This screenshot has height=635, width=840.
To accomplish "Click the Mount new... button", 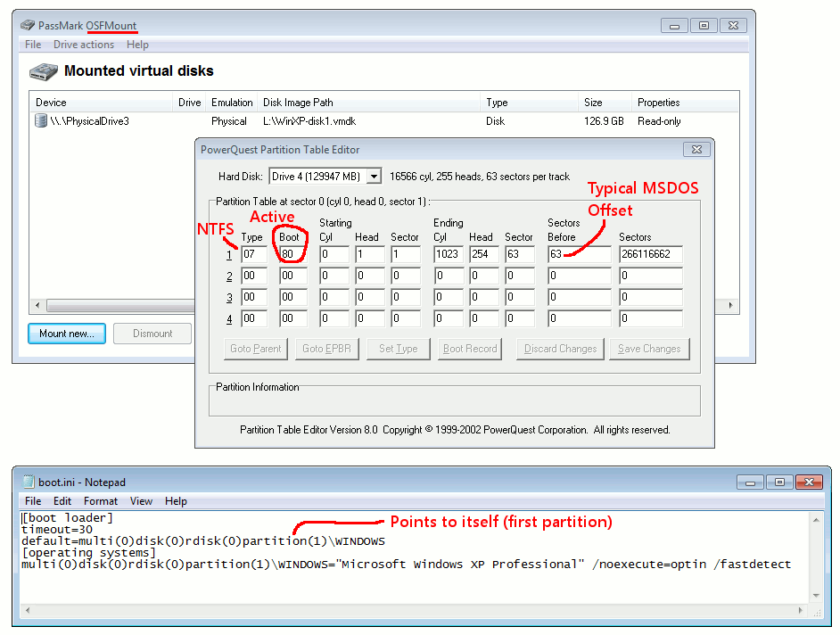I will [66, 334].
